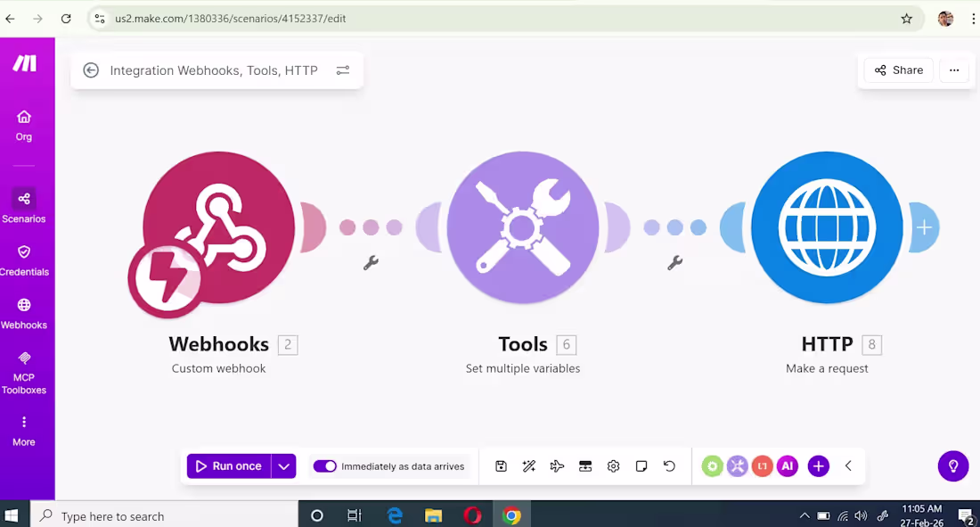Open the three-dot menu beside Share

point(954,70)
